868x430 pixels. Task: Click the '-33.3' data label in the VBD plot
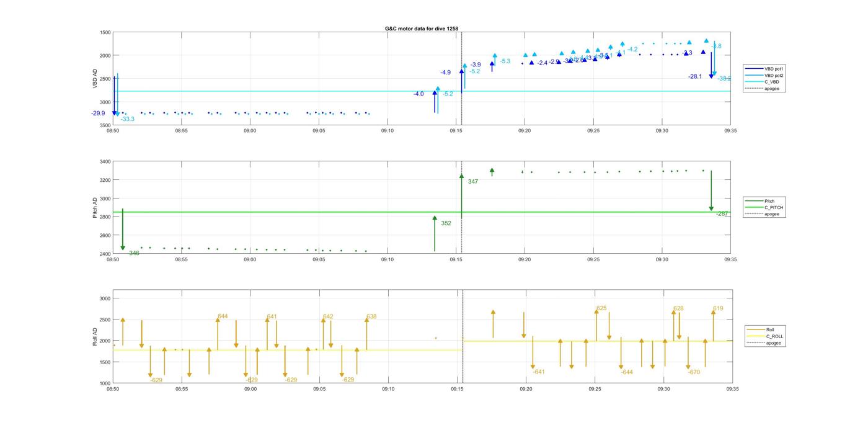(x=128, y=119)
